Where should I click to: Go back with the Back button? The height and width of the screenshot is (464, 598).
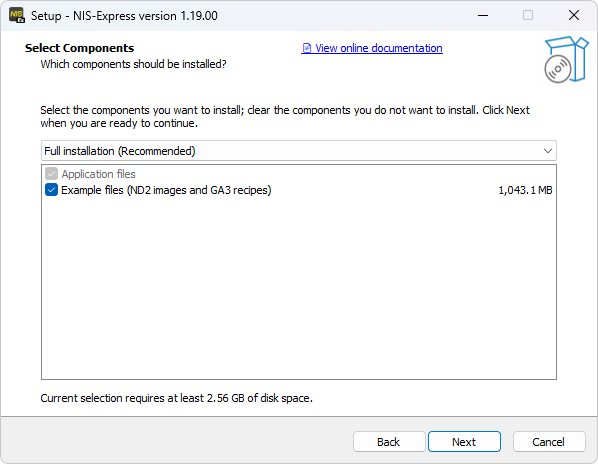(389, 442)
